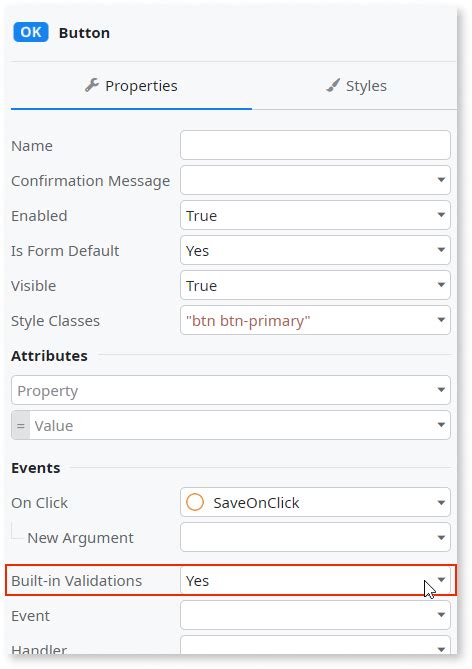Click the paintbrush icon on Styles tab
The height and width of the screenshot is (669, 472).
[333, 85]
